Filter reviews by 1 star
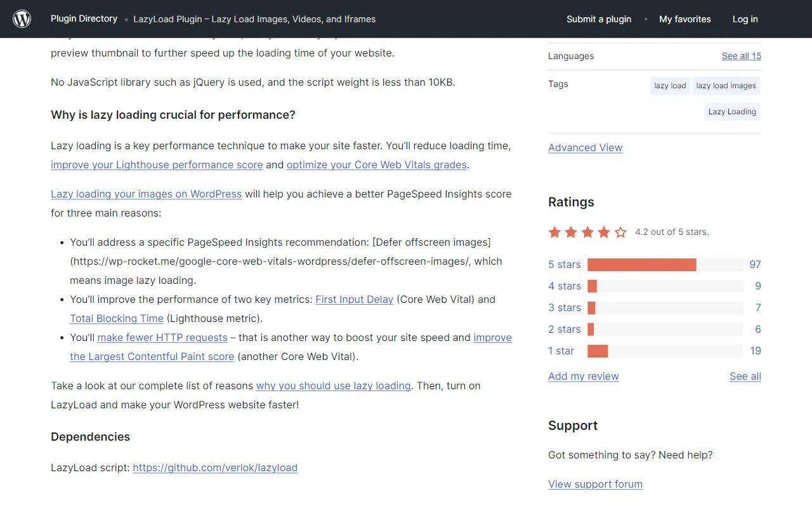Viewport: 812px width, 508px height. click(x=561, y=351)
